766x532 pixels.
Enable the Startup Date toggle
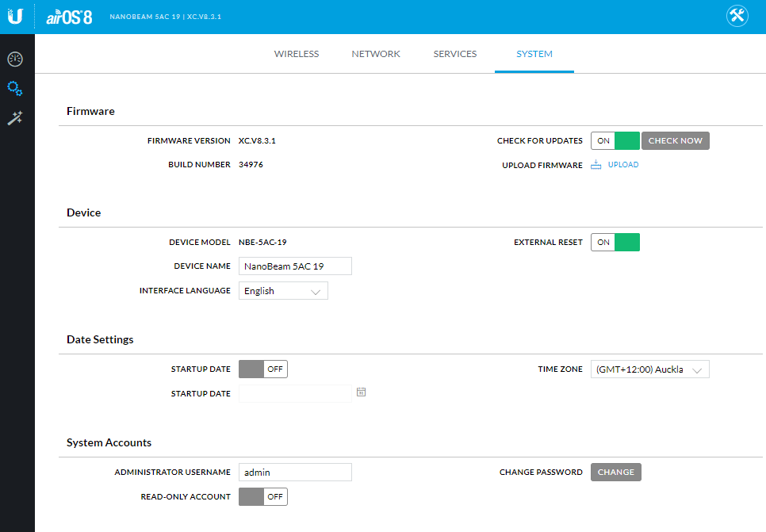[262, 369]
